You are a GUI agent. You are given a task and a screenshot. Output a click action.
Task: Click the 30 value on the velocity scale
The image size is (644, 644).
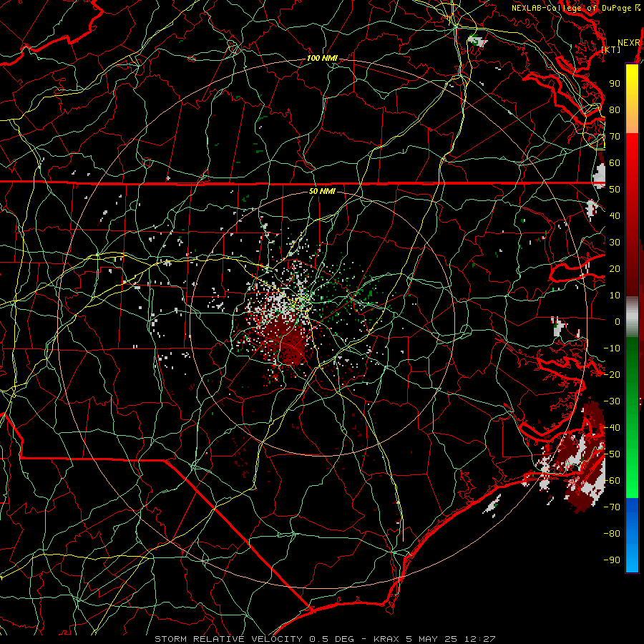615,243
